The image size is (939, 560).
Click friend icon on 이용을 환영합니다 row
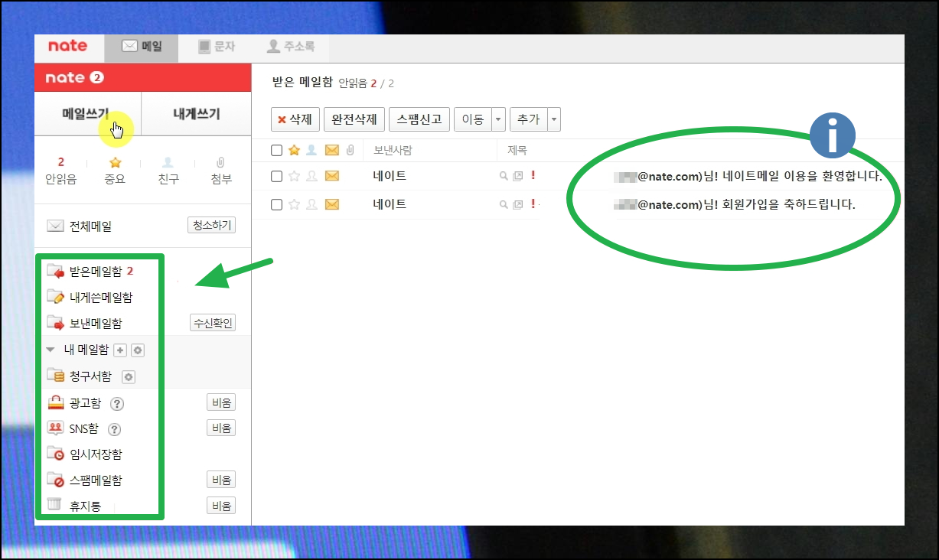tap(312, 176)
